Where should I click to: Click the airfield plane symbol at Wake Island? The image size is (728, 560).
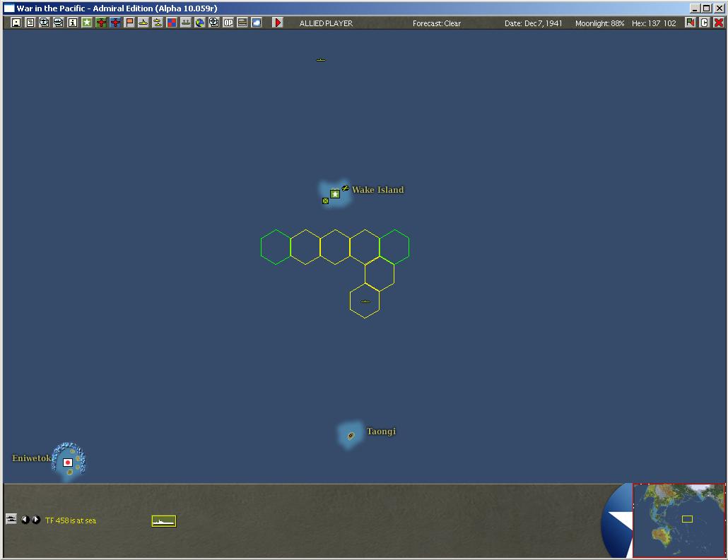coord(346,188)
